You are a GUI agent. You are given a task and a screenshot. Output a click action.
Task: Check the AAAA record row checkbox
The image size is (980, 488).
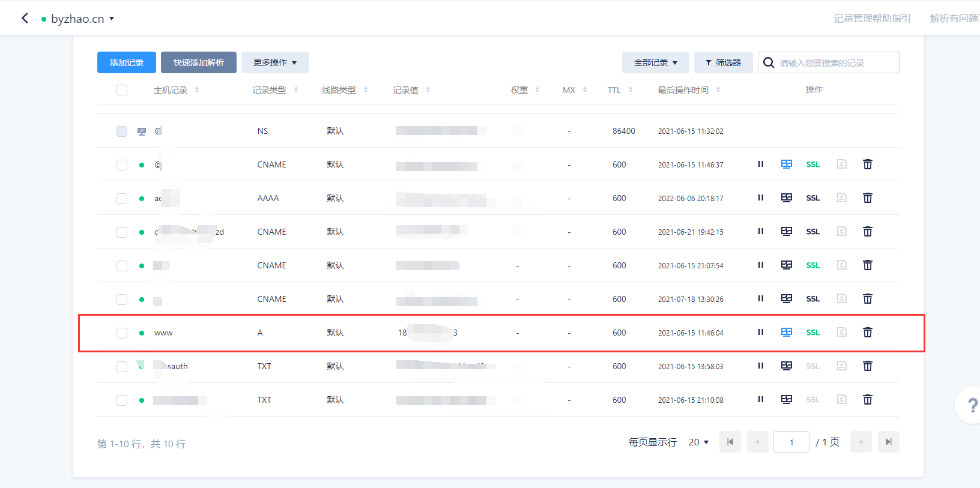122,198
